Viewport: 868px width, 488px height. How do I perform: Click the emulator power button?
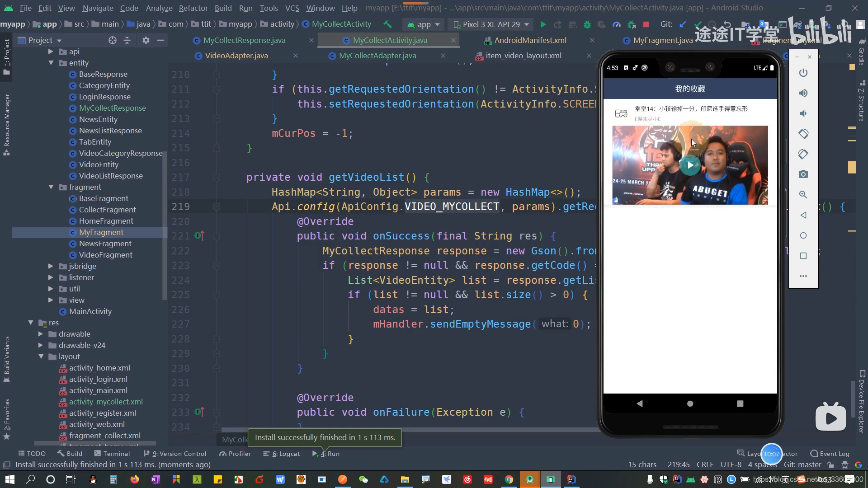[803, 73]
